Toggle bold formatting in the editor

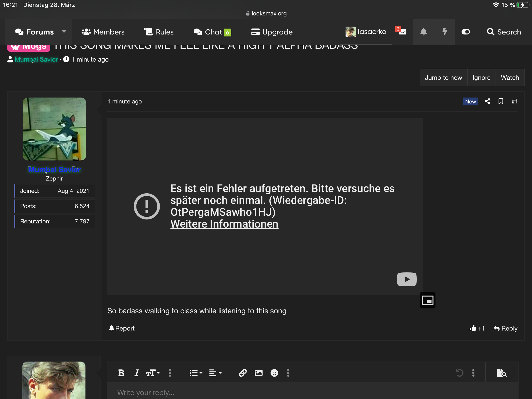click(x=121, y=373)
